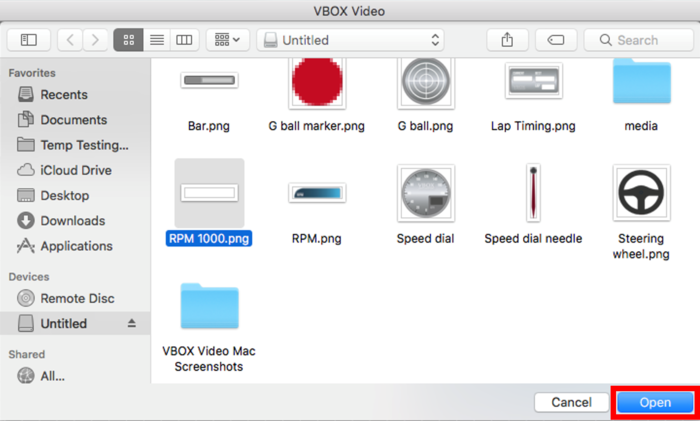Open the Untitled location popup
700x421 pixels.
350,40
